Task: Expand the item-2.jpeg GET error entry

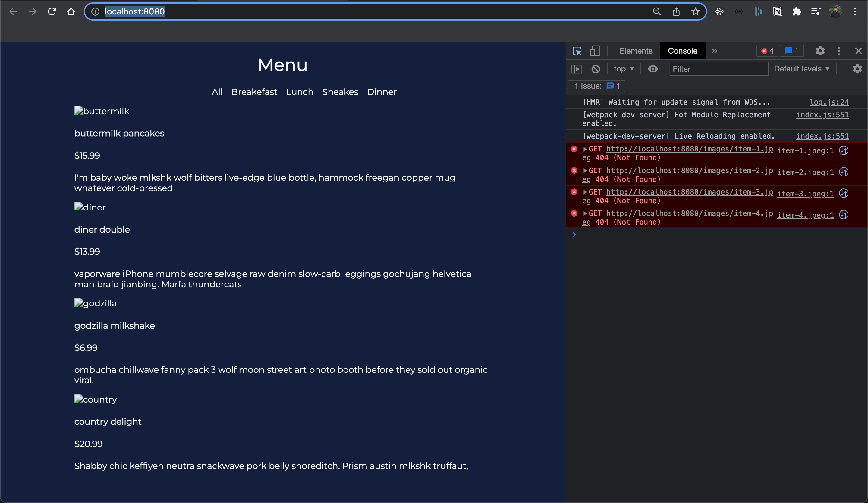Action: [585, 171]
